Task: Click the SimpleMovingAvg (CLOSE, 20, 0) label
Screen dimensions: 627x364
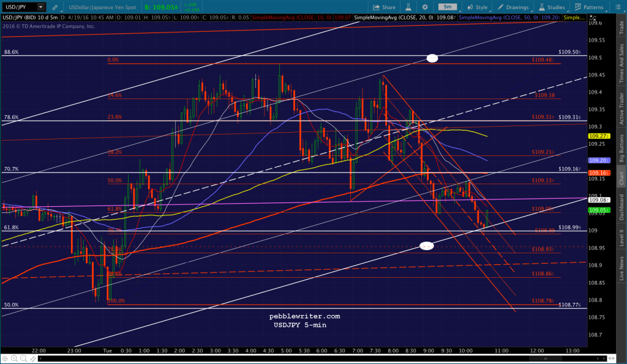Action: [x=394, y=18]
